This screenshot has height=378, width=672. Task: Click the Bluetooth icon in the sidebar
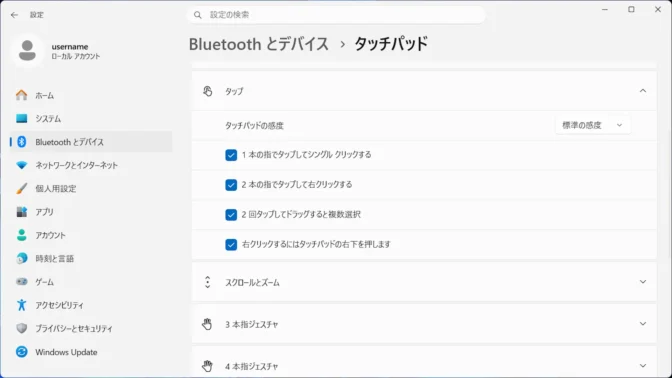point(21,142)
